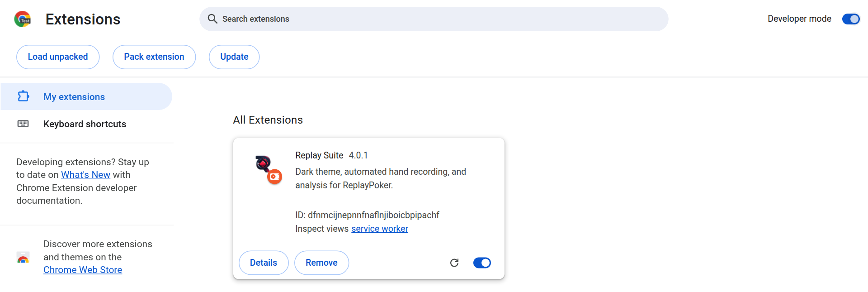Click the Replay Suite description text
The image size is (868, 292).
[x=381, y=178]
